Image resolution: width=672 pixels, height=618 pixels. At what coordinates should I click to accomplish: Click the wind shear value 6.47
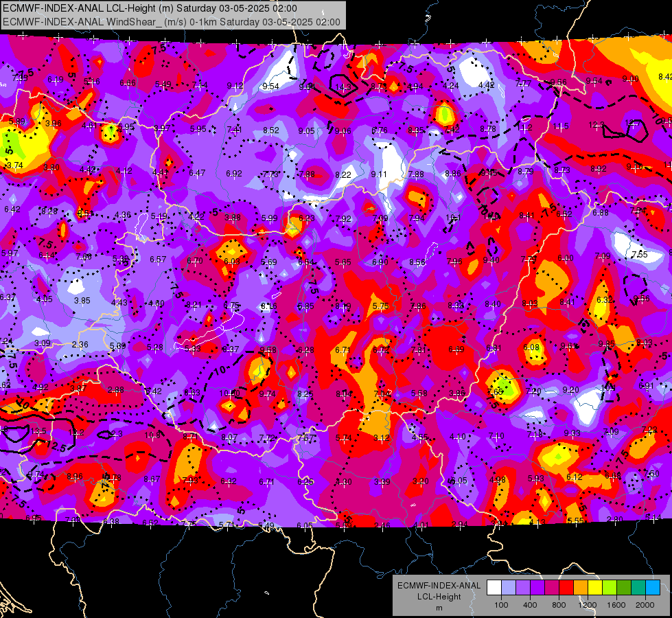[197, 173]
